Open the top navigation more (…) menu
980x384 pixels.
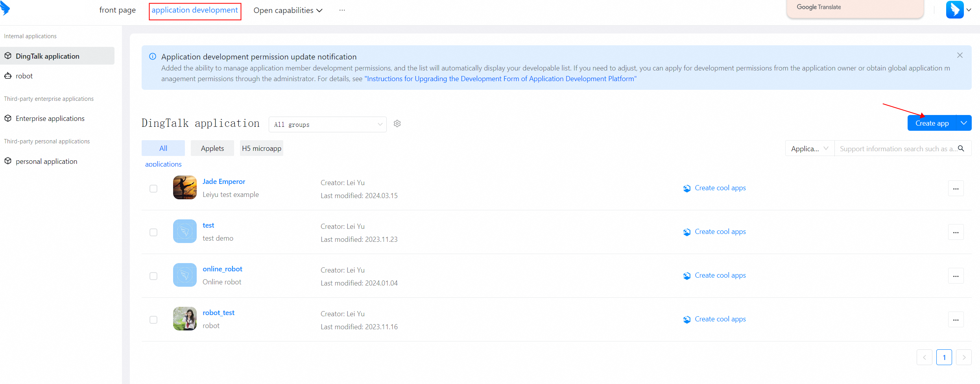click(342, 10)
